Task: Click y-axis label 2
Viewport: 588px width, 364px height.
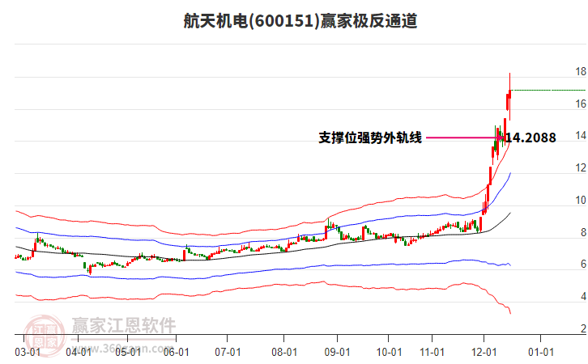Action: coord(583,328)
